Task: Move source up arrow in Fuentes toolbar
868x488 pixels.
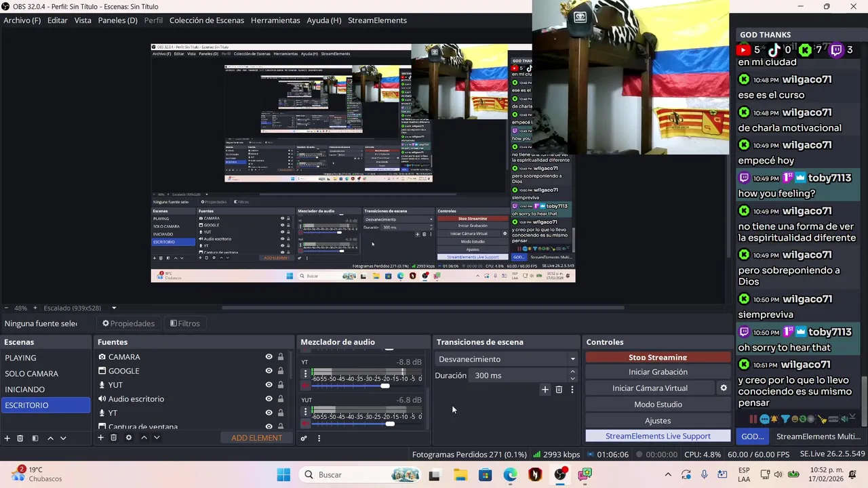Action: pyautogui.click(x=144, y=438)
